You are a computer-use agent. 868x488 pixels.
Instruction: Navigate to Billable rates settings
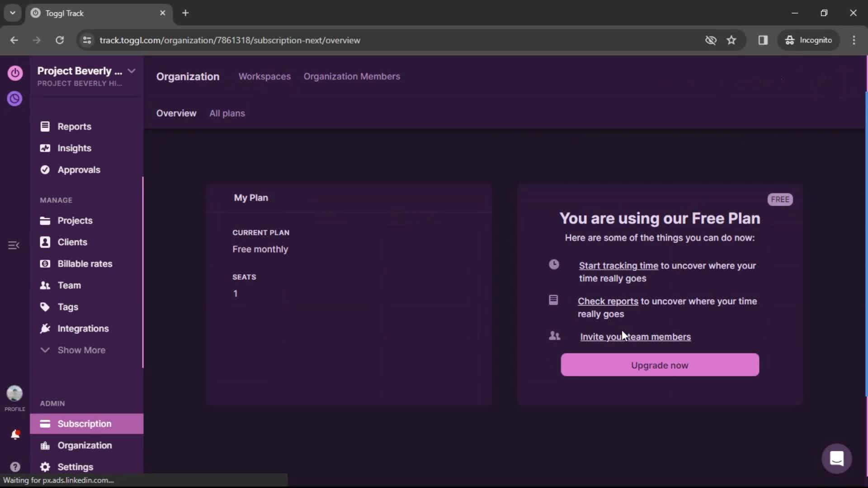click(85, 263)
